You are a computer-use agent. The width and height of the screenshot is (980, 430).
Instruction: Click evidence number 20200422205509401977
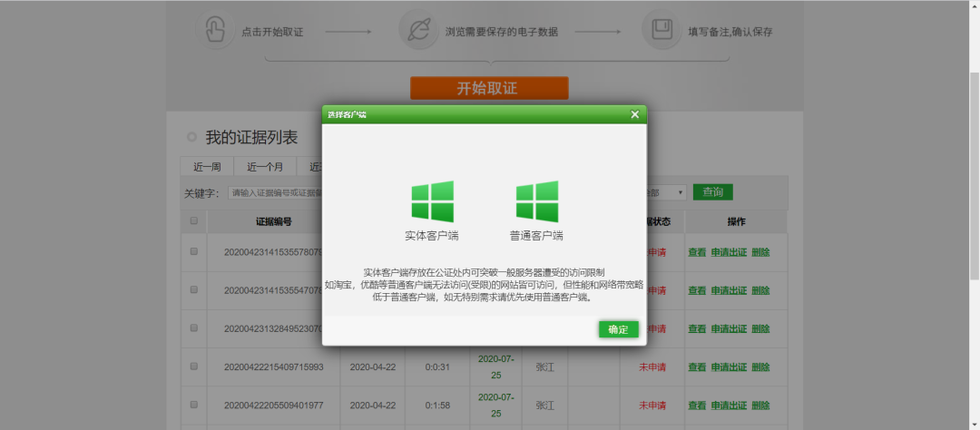[274, 405]
